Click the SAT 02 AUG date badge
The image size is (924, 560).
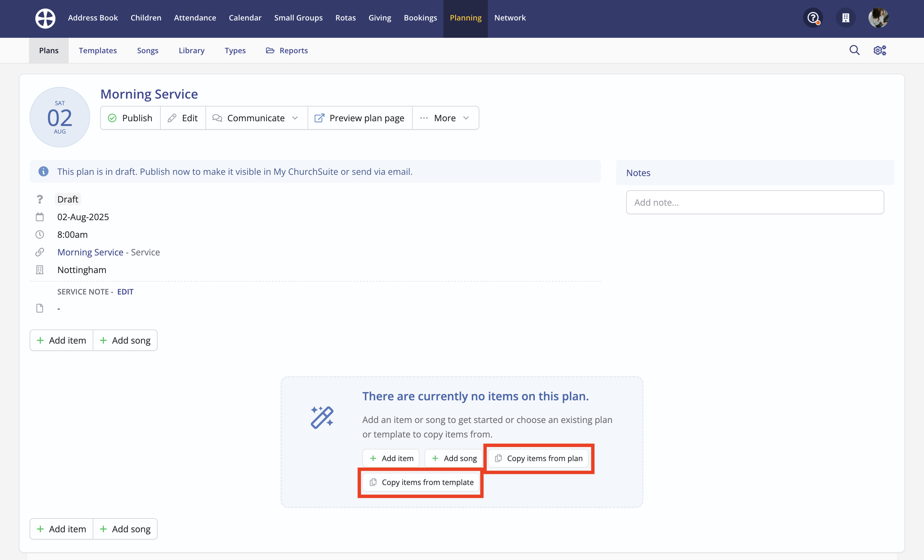(60, 117)
